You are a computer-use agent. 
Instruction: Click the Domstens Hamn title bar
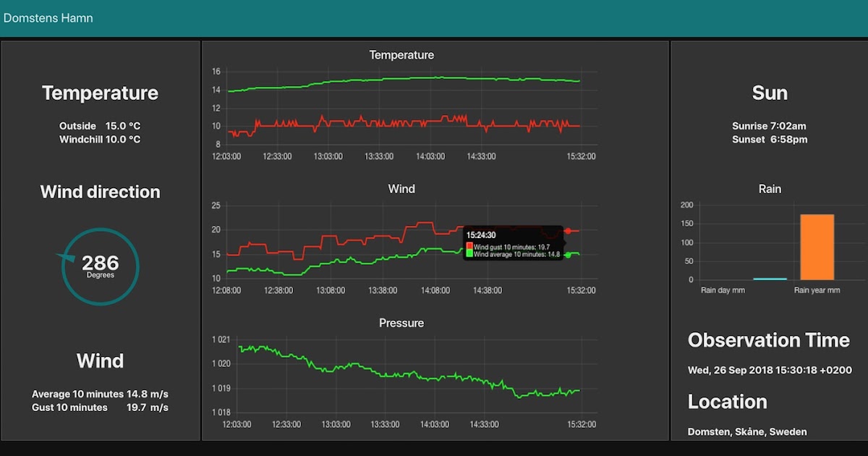pyautogui.click(x=48, y=17)
